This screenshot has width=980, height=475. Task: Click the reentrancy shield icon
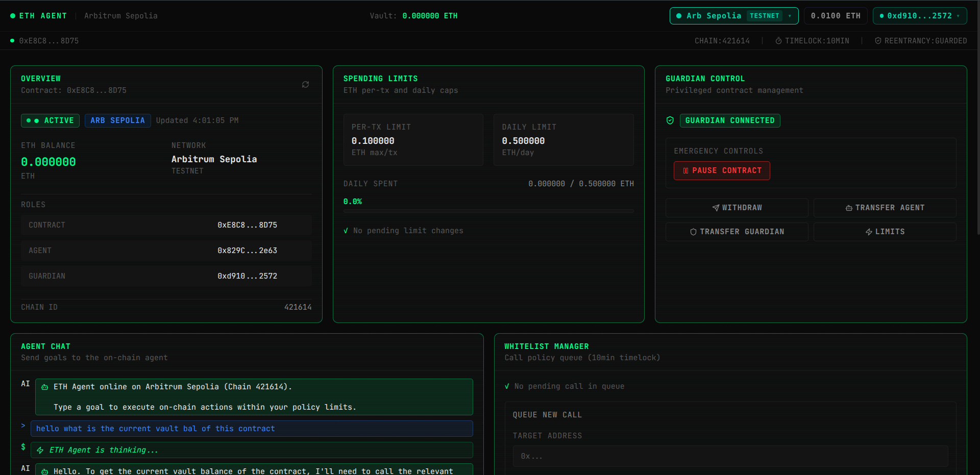[878, 41]
